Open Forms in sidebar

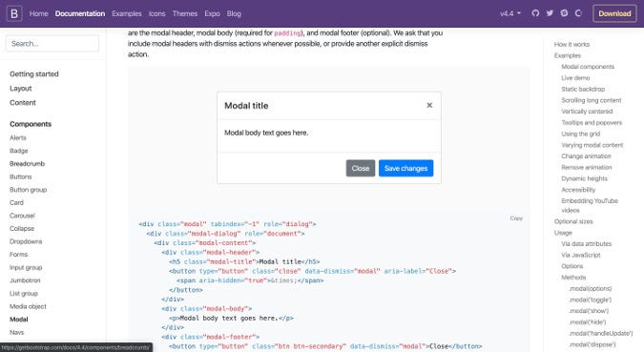click(18, 255)
